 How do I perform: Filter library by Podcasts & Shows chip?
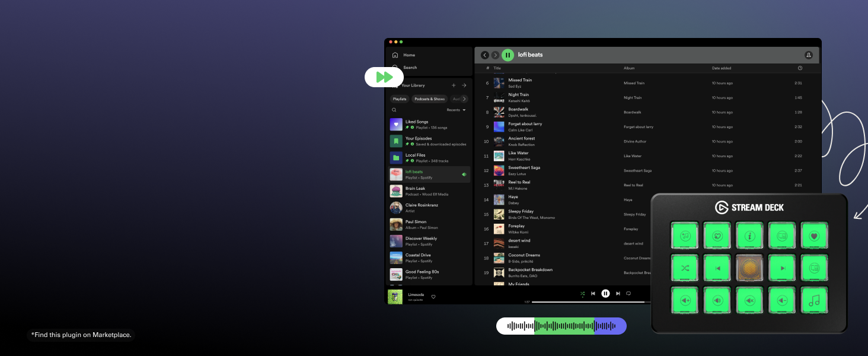[x=429, y=99]
